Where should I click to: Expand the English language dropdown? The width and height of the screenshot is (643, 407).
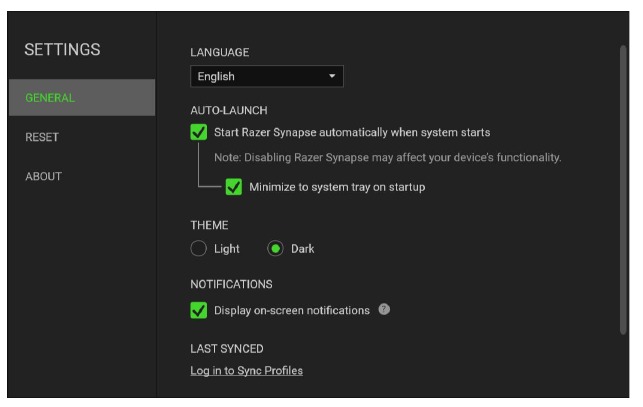(x=267, y=76)
